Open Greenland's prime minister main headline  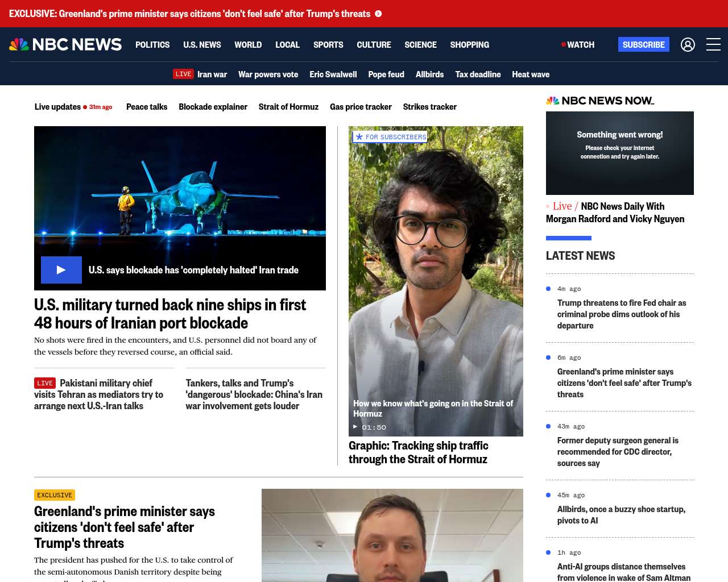[x=125, y=527]
